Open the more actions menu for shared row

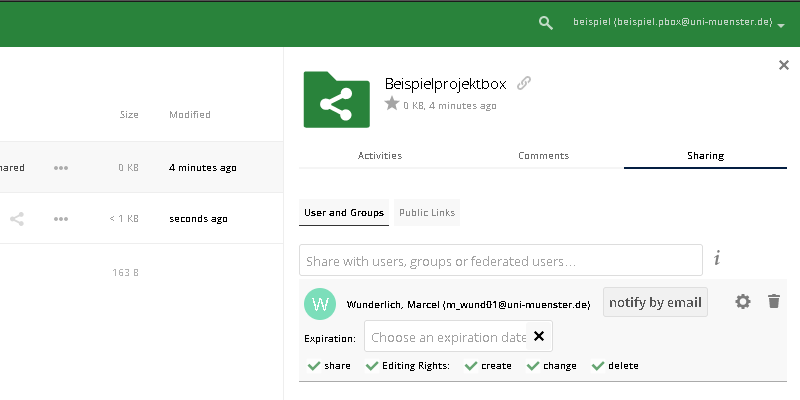[x=61, y=168]
